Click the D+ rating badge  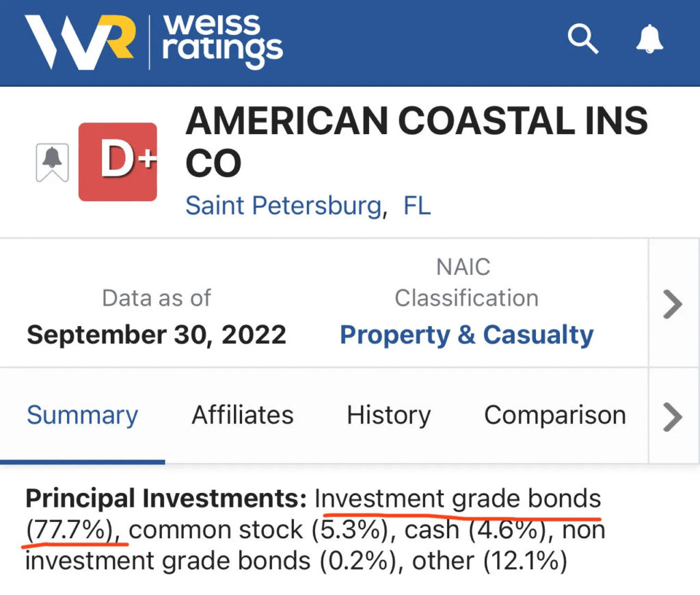pos(118,161)
